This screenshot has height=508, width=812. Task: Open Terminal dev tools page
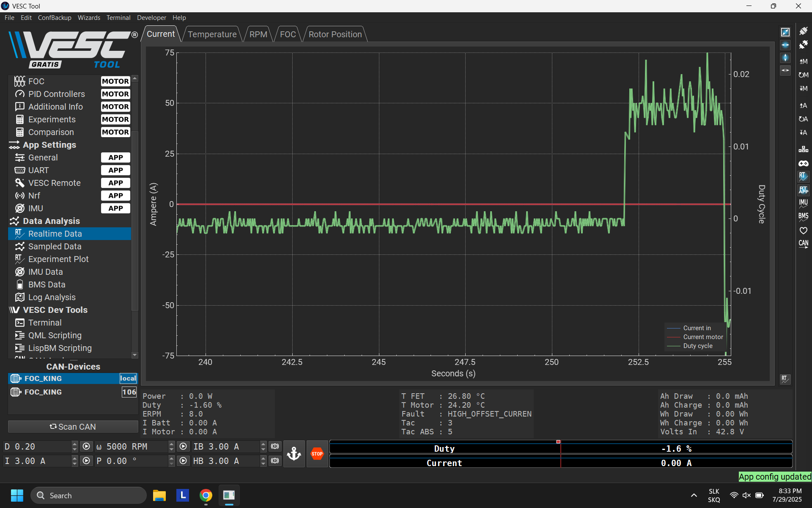coord(70,323)
